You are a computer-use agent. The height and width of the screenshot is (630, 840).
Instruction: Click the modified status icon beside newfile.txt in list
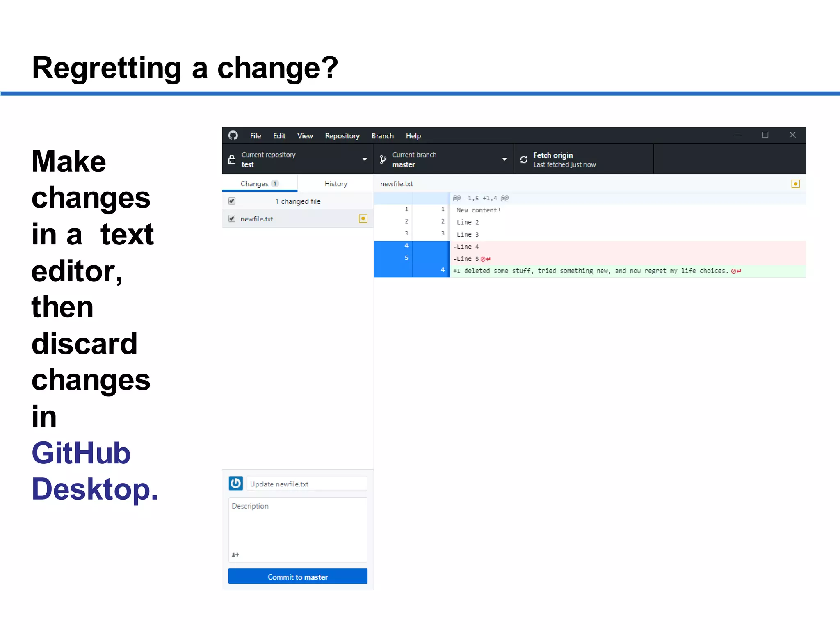click(363, 219)
